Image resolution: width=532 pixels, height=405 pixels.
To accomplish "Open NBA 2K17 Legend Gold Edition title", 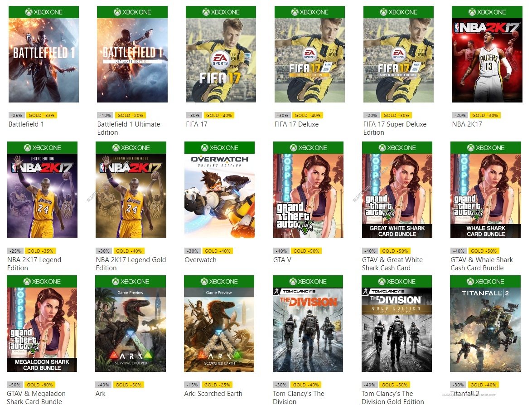I will tap(131, 264).
